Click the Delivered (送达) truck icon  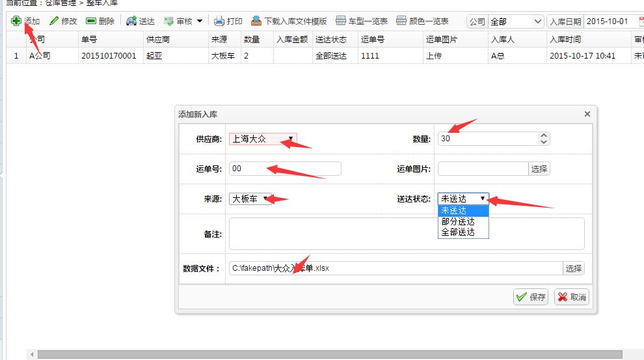click(131, 21)
